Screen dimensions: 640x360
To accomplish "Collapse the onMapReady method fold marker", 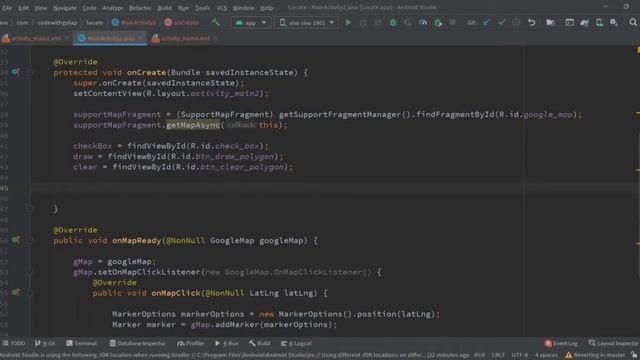I will tap(30, 240).
